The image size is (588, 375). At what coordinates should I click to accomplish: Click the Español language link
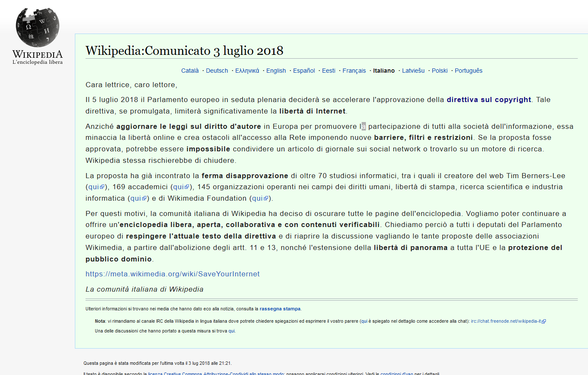click(304, 71)
